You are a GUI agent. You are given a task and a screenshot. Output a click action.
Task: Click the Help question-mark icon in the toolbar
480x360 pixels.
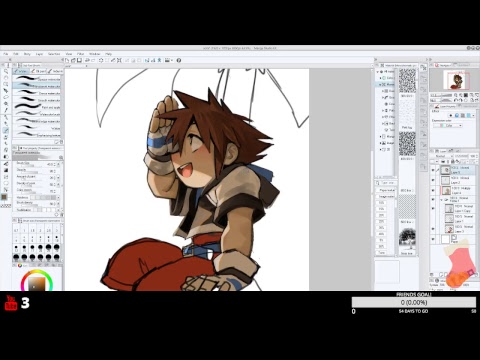(x=179, y=60)
